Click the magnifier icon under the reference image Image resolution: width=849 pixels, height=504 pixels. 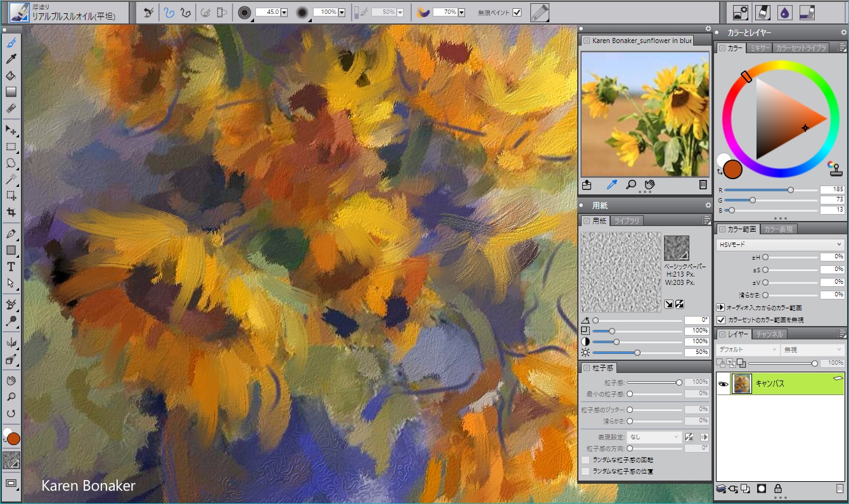pyautogui.click(x=630, y=185)
